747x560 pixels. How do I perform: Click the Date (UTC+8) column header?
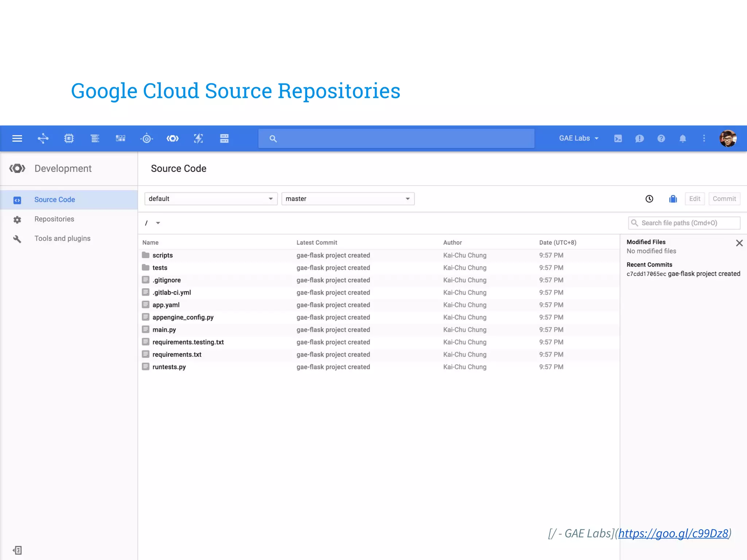(558, 242)
